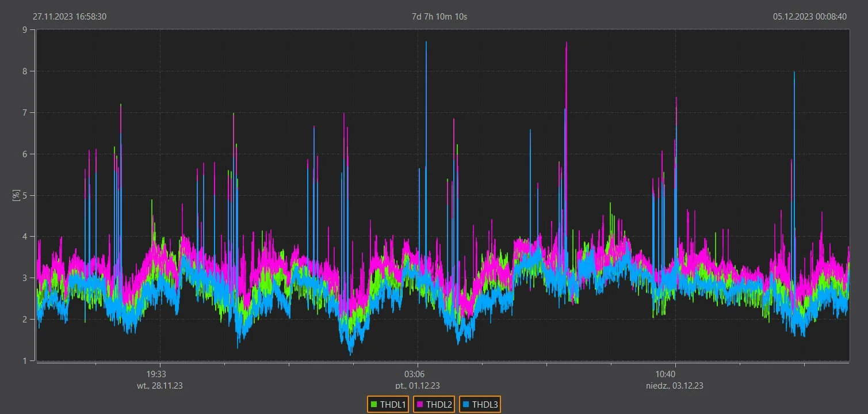868x414 pixels.
Task: Click the y-axis value 1
Action: coord(25,360)
